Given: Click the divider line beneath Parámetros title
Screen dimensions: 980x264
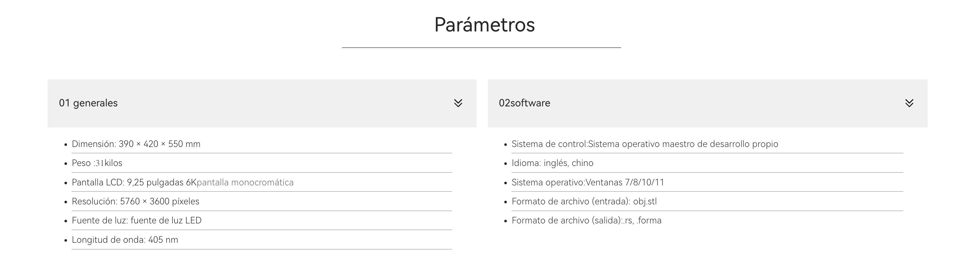Looking at the screenshot, I should pyautogui.click(x=481, y=48).
